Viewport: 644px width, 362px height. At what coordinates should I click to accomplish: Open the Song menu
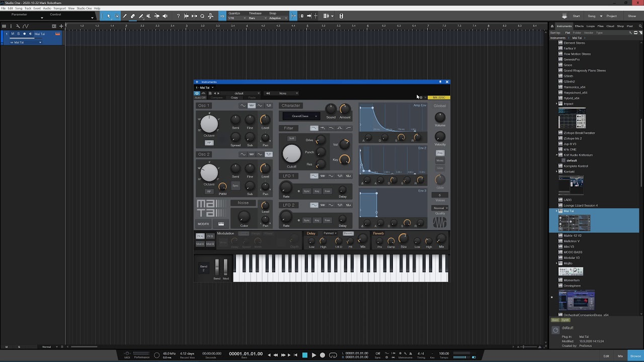pos(19,9)
